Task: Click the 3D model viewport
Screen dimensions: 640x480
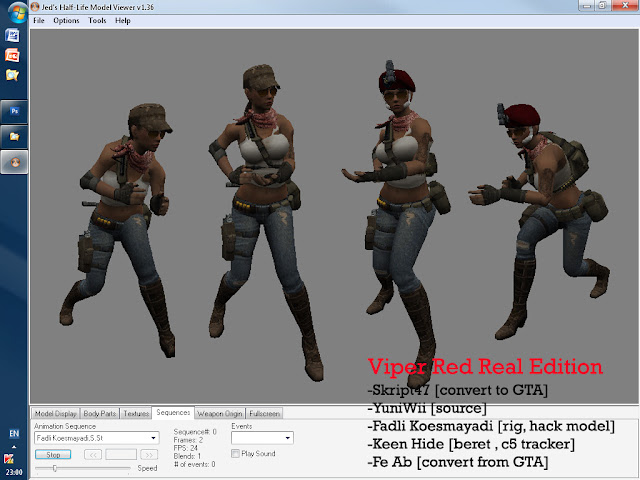Action: pyautogui.click(x=334, y=216)
